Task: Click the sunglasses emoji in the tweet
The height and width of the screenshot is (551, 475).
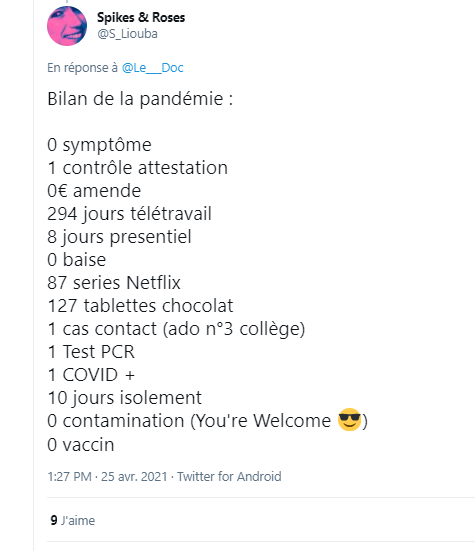Action: click(x=349, y=420)
